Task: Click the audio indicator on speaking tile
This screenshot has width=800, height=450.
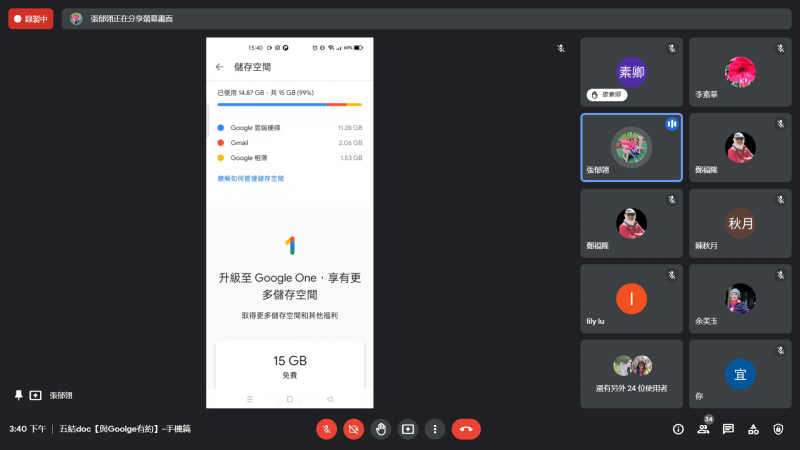Action: [x=671, y=123]
